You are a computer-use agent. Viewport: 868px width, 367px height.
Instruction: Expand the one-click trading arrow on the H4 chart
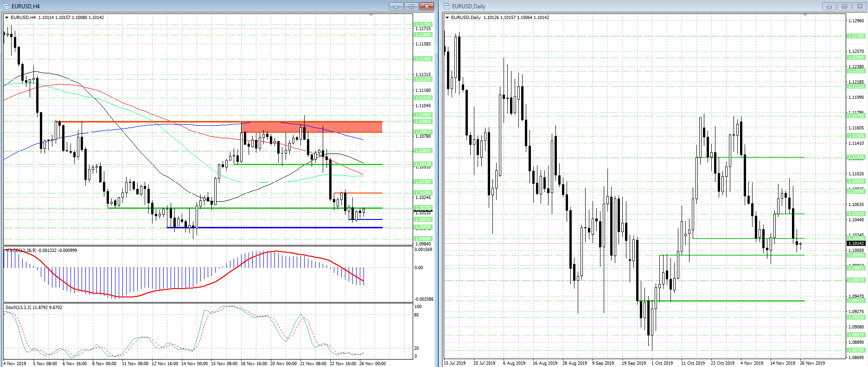7,17
